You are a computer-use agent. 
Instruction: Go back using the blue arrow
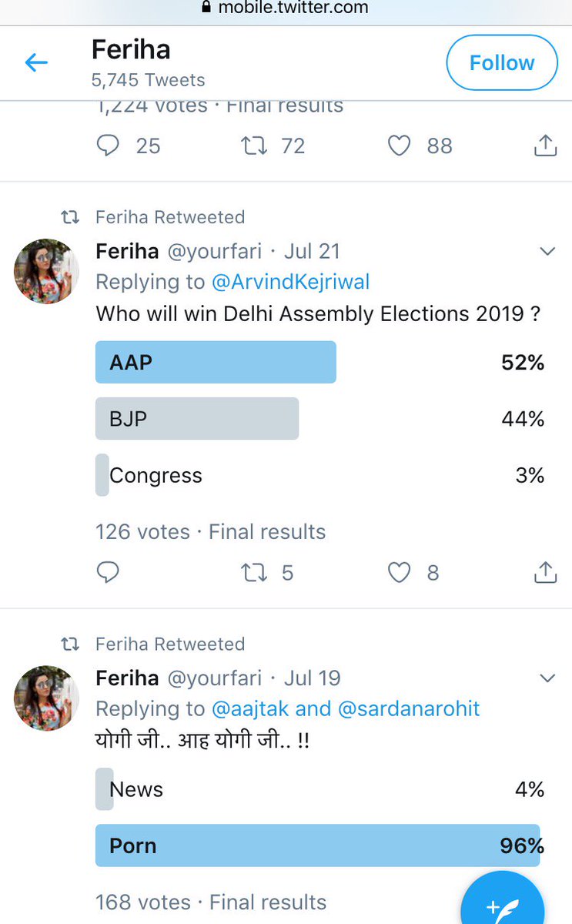(36, 63)
